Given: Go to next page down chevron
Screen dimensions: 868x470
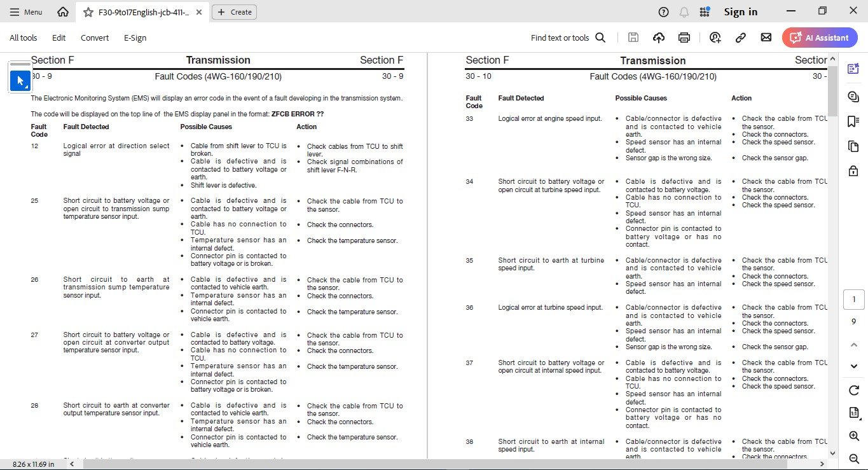Looking at the screenshot, I should click(853, 366).
